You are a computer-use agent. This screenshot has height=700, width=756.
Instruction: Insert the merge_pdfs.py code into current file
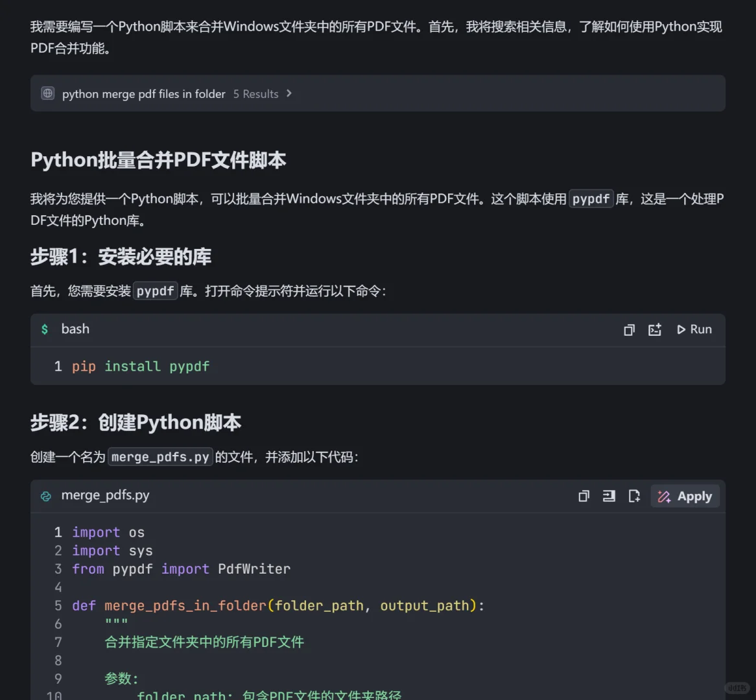coord(609,496)
